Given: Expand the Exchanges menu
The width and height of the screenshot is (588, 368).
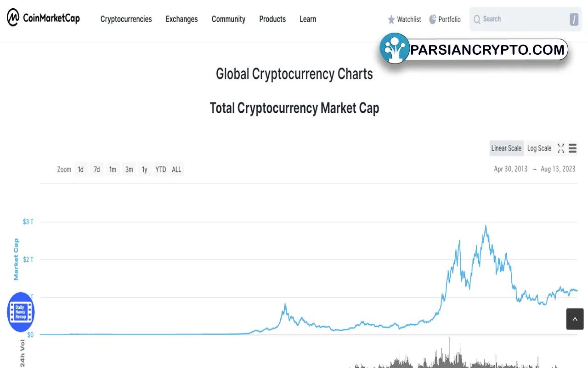Looking at the screenshot, I should click(181, 19).
